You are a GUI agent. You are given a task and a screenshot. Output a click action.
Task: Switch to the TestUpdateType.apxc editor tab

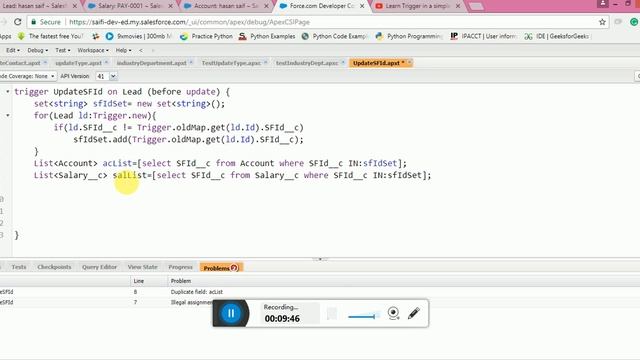click(x=231, y=63)
